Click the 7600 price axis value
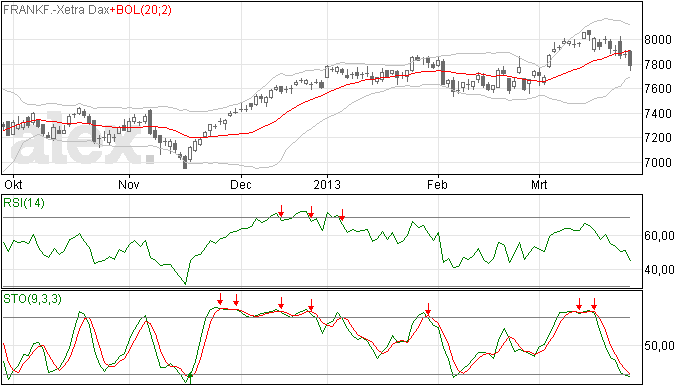This screenshot has height=387, width=690. pos(658,89)
